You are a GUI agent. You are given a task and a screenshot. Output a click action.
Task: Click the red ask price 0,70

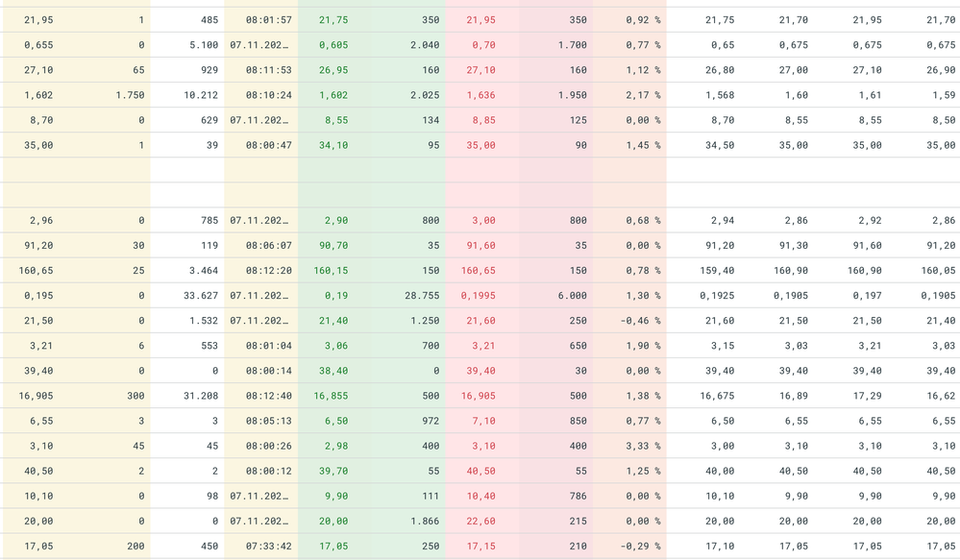[483, 45]
